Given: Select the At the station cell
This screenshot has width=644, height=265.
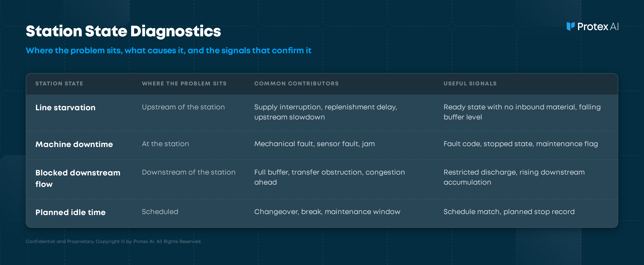Looking at the screenshot, I should (165, 144).
